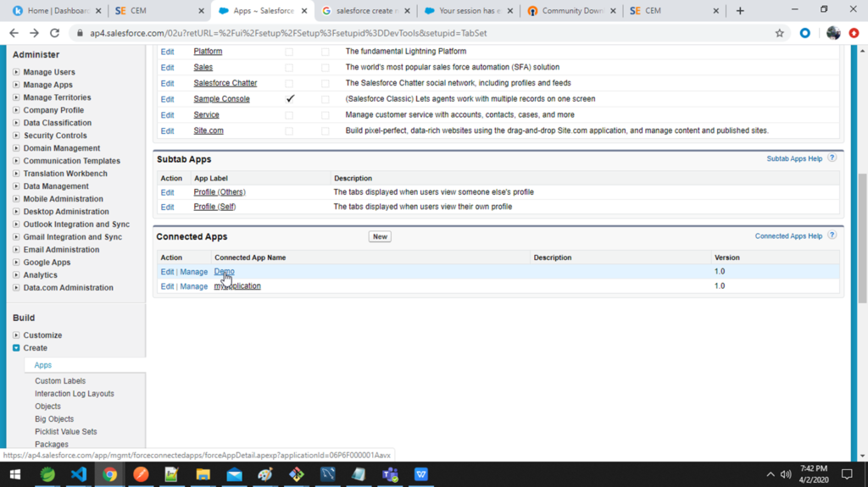Image resolution: width=868 pixels, height=487 pixels.
Task: Open Sample Console app link
Action: [x=221, y=98]
